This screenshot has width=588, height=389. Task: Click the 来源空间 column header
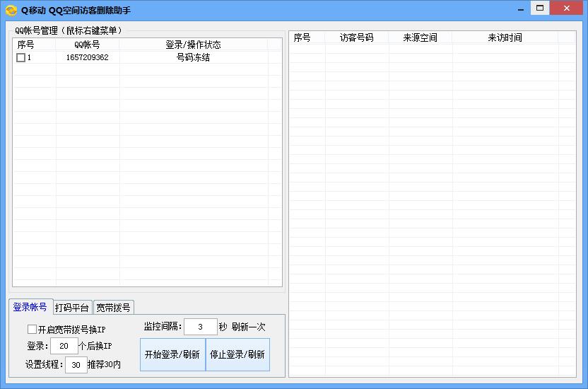point(421,37)
